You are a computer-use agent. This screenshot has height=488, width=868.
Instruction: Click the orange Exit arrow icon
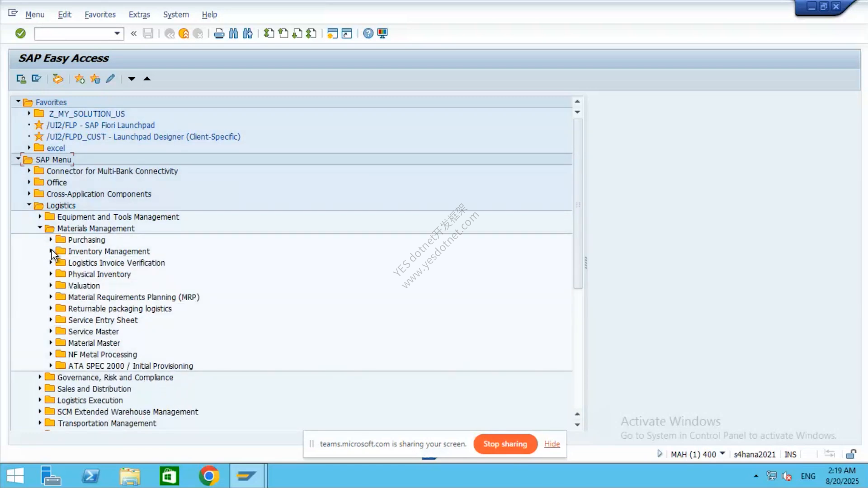coord(184,33)
